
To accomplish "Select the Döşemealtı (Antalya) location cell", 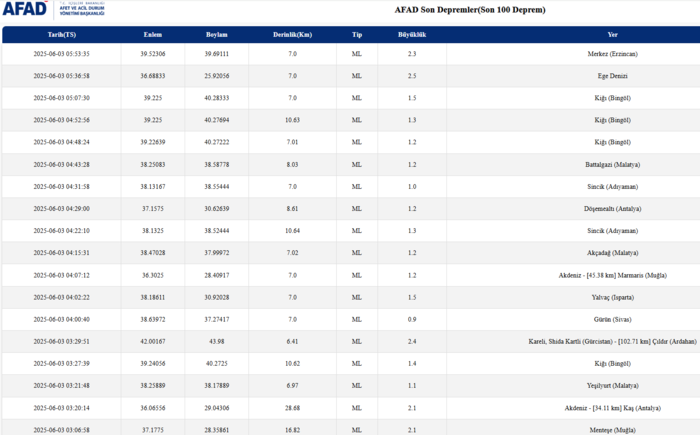I will click(612, 209).
